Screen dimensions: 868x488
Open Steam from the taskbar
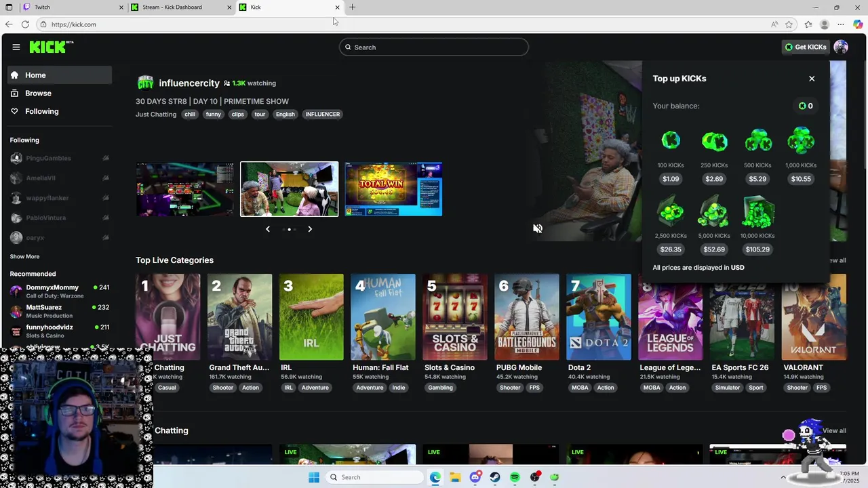pyautogui.click(x=495, y=477)
